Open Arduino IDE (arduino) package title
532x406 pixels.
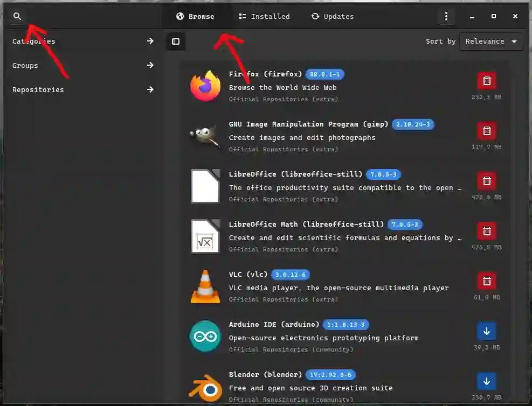tap(274, 324)
